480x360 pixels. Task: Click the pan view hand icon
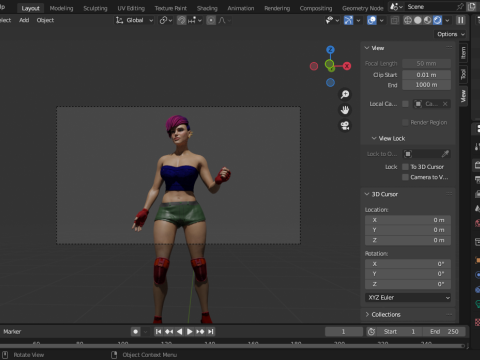point(345,110)
